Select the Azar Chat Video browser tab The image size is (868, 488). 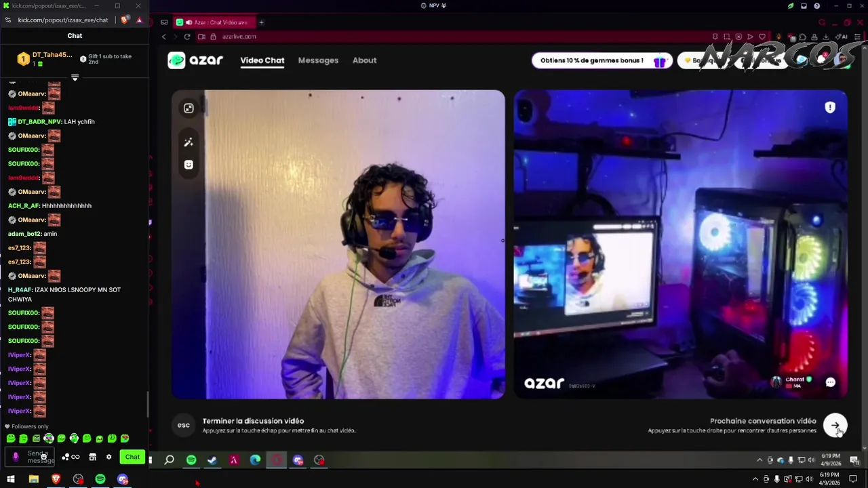click(x=213, y=22)
